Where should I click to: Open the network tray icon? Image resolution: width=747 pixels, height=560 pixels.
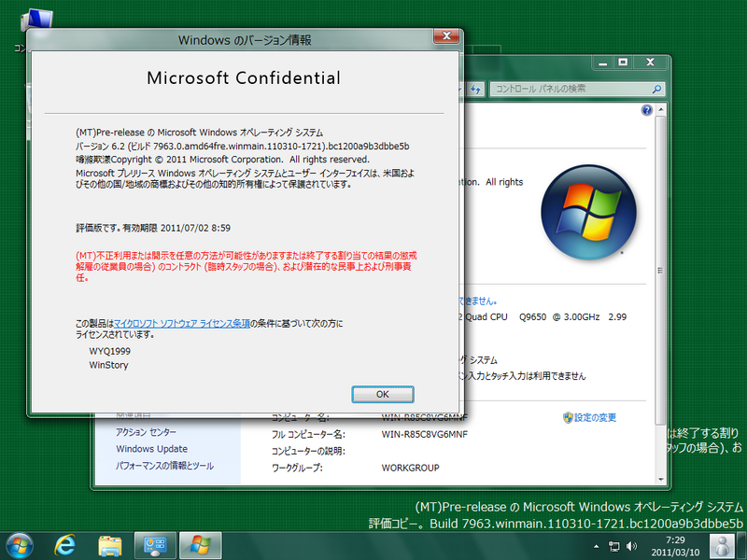pyautogui.click(x=614, y=546)
